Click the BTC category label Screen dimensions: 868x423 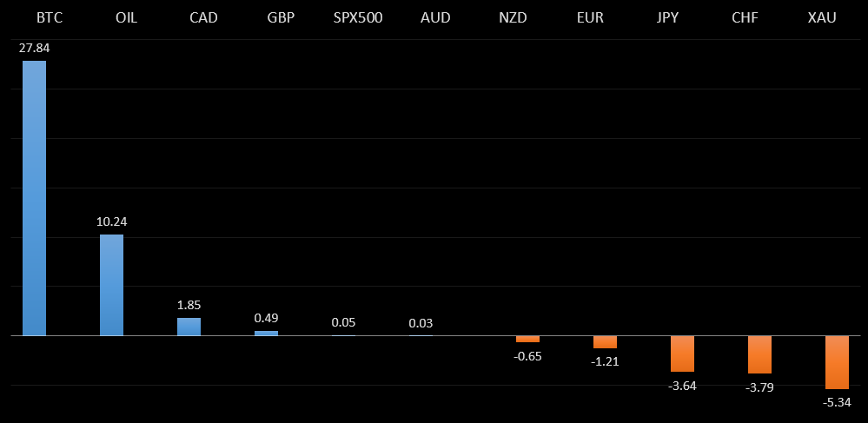click(x=34, y=17)
